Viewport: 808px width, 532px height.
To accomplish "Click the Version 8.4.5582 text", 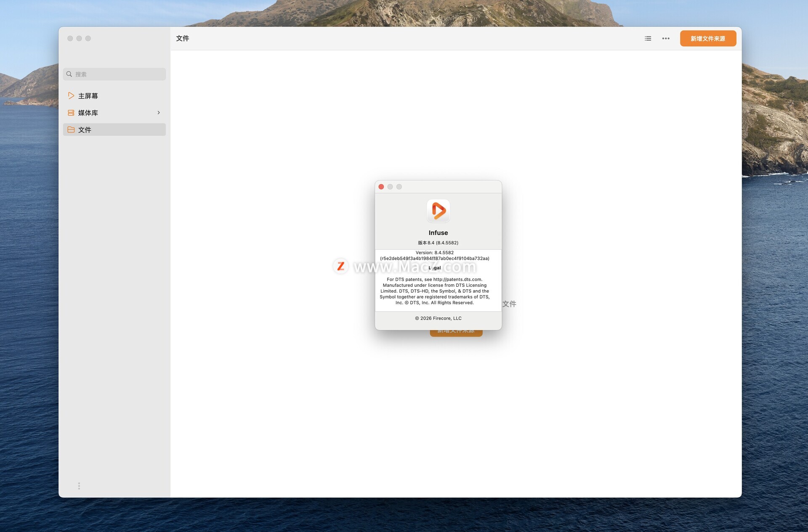I will coord(434,253).
